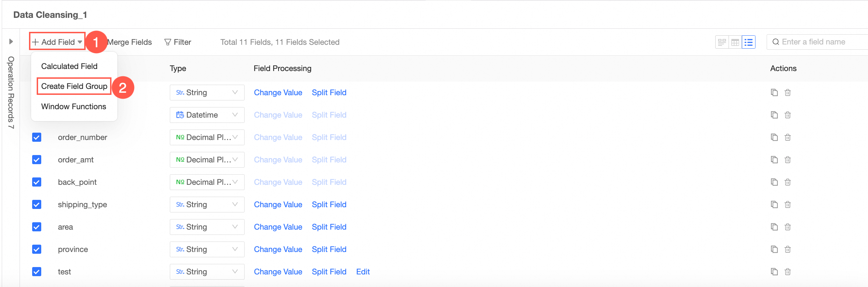This screenshot has width=868, height=287.
Task: Select Window Functions from the menu
Action: [x=73, y=106]
